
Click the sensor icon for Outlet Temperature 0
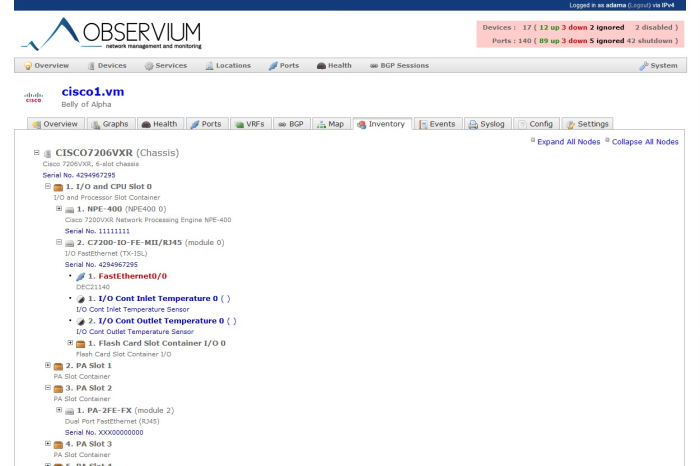pyautogui.click(x=81, y=321)
